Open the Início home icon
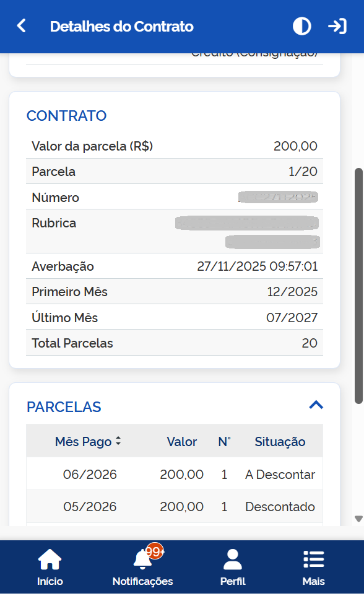The height and width of the screenshot is (601, 364). pyautogui.click(x=50, y=559)
